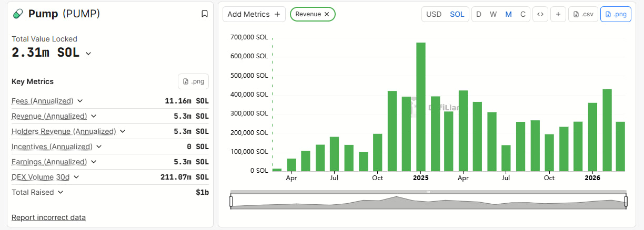Download Key Metrics as .png

[x=193, y=81]
